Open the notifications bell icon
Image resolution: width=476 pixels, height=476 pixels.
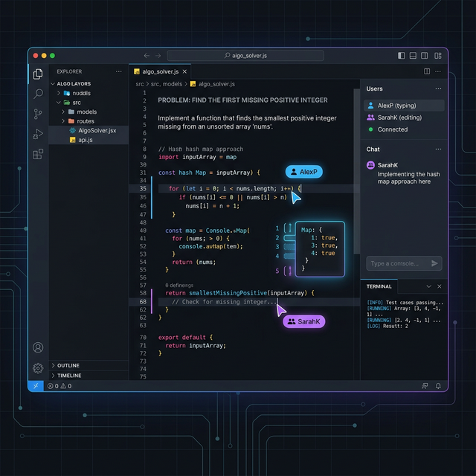pos(438,386)
